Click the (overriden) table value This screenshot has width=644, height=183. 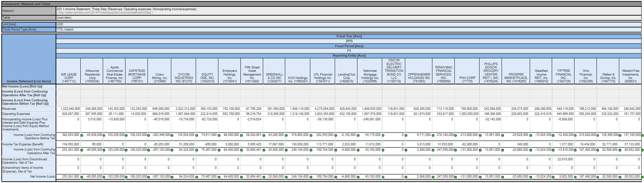coord(64,18)
